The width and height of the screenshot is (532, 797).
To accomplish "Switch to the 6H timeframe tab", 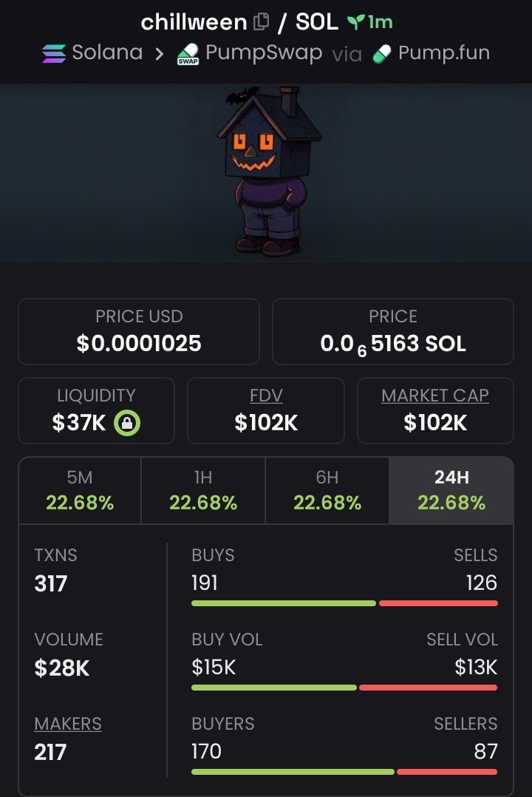I will (327, 490).
